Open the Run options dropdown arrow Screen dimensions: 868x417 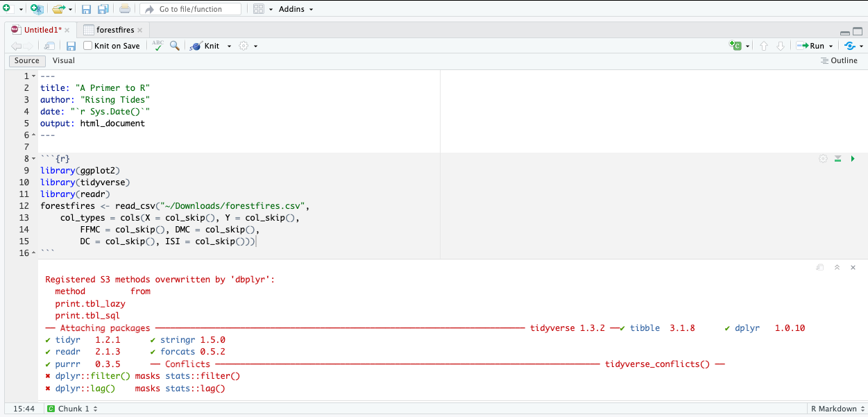pyautogui.click(x=831, y=46)
